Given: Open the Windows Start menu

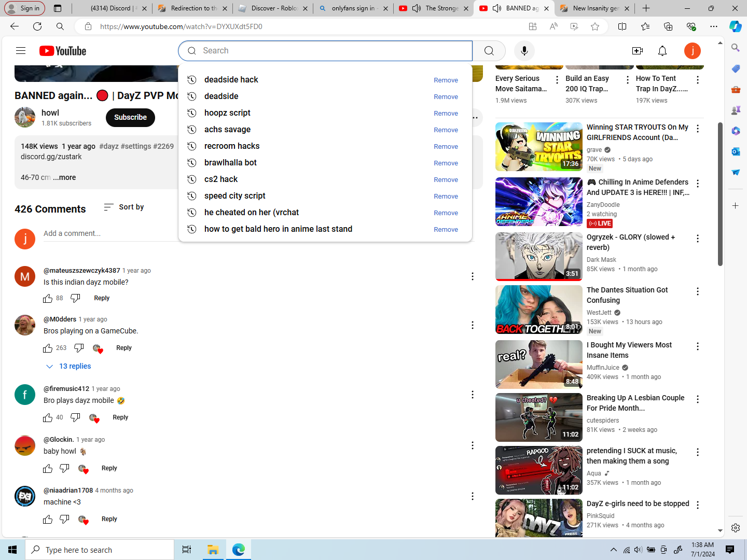Looking at the screenshot, I should [12, 550].
